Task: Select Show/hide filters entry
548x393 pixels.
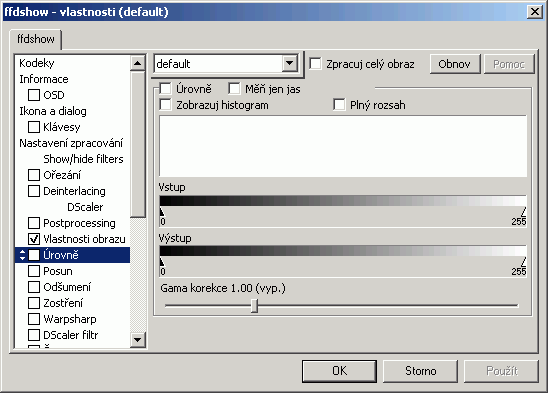Action: click(x=83, y=159)
